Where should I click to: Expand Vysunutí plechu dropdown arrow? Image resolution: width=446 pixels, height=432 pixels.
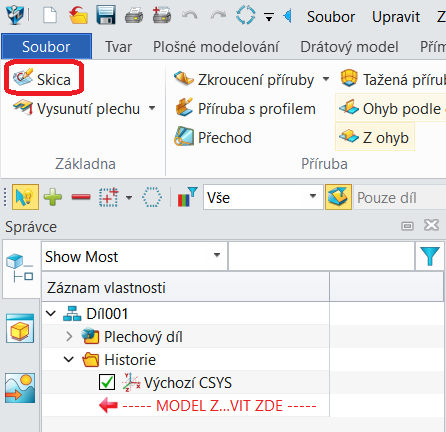coord(152,108)
